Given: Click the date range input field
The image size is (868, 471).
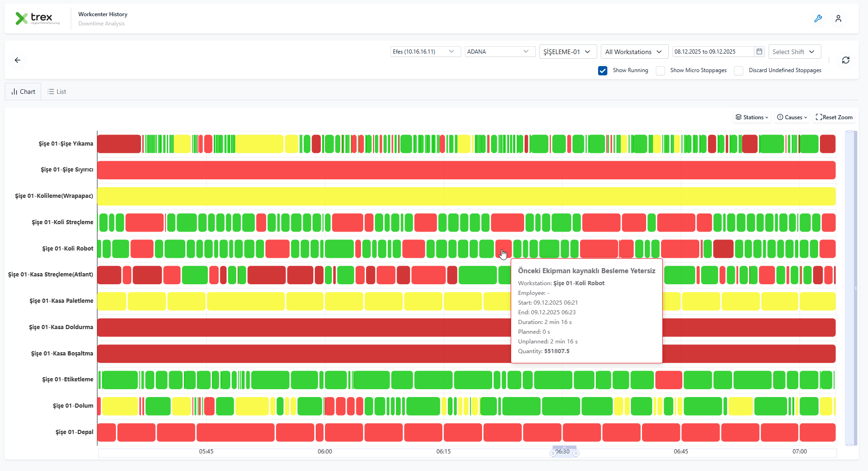Looking at the screenshot, I should point(713,51).
